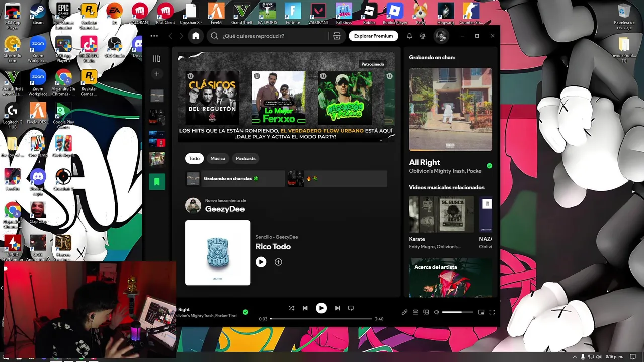This screenshot has width=644, height=362.
Task: Open the 'Rico Todo' cover art
Action: [x=217, y=252]
